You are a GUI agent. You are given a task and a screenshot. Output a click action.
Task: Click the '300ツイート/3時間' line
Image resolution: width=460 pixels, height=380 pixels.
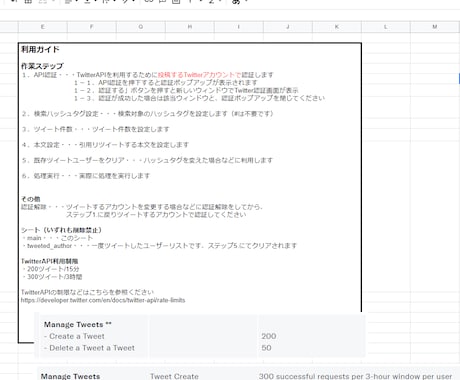(x=52, y=277)
